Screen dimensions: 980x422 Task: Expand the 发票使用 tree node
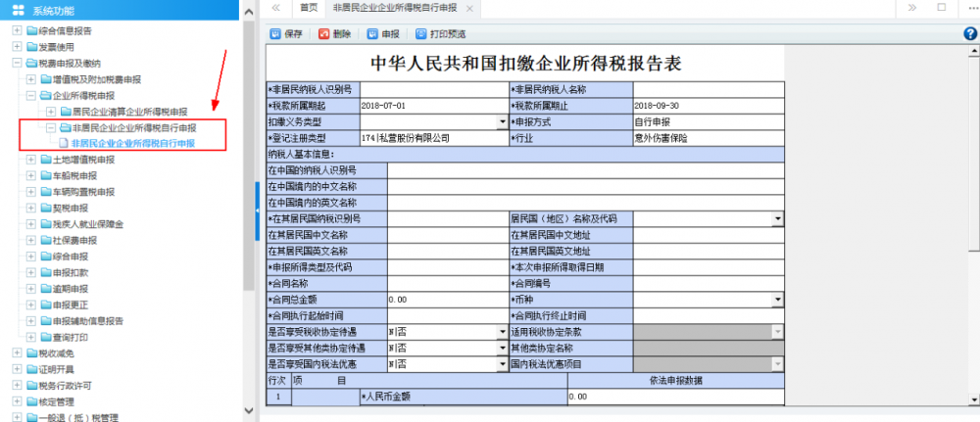tap(17, 47)
